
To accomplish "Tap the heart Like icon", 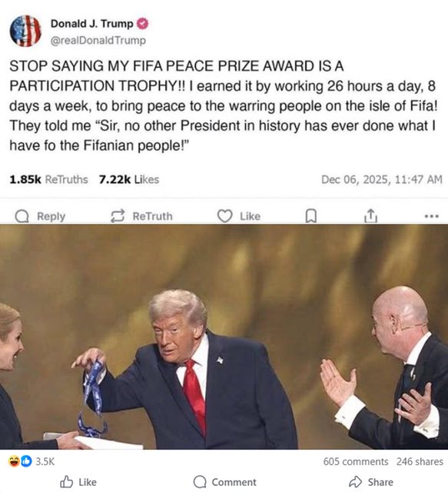I will pos(224,216).
